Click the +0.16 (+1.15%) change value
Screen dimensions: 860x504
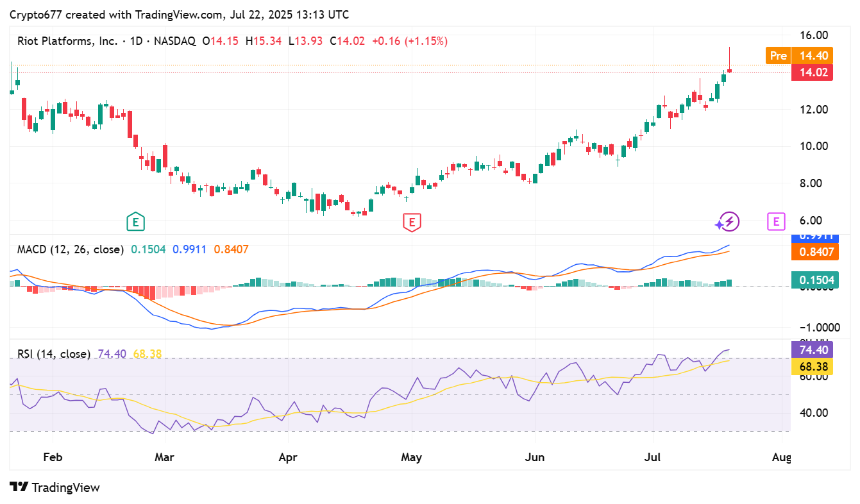coord(410,41)
